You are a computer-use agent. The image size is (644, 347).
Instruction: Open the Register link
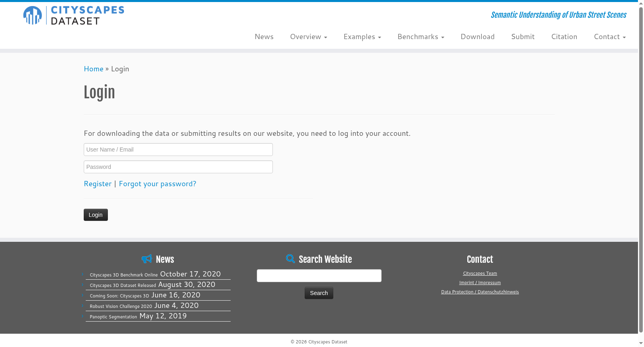98,184
